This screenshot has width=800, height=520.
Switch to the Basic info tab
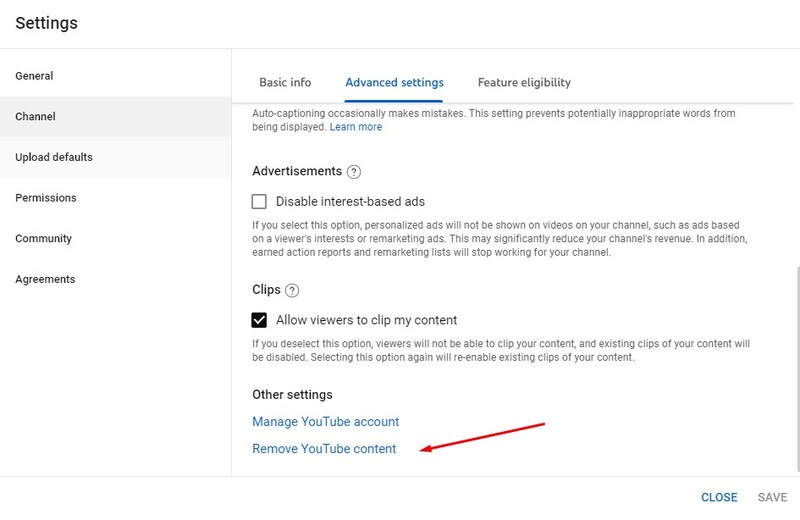[285, 82]
